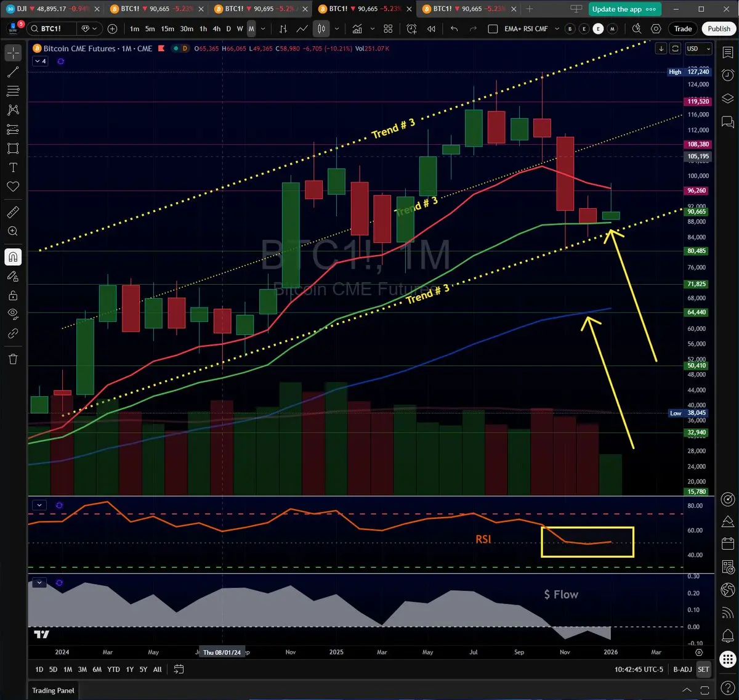Switch to the 15m interval
Viewport: 739px width, 700px height.
pos(168,29)
